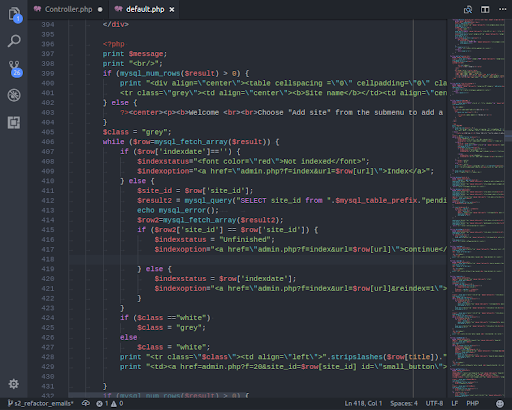The image size is (512, 410).
Task: Click the "</div>" tag on line 394
Action: point(115,24)
